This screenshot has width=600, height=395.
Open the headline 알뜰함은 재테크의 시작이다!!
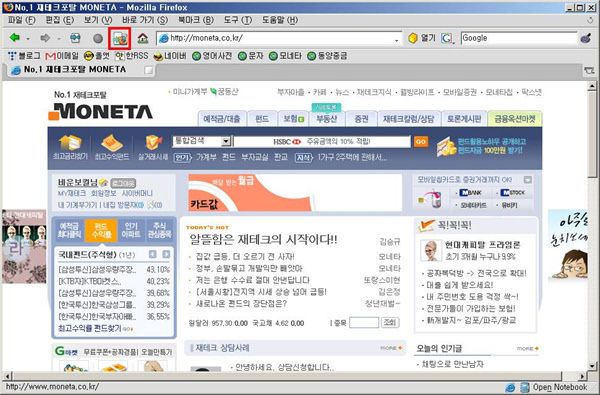tap(264, 240)
